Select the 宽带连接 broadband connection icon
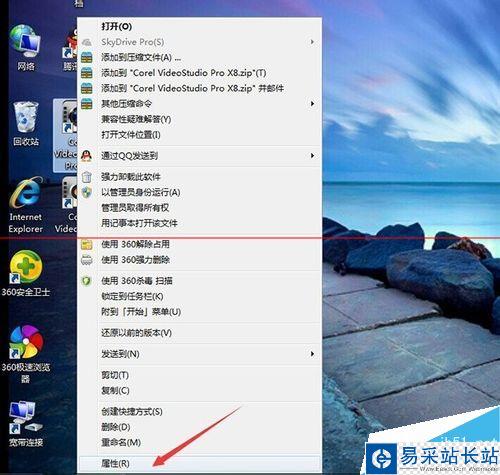 (26, 423)
